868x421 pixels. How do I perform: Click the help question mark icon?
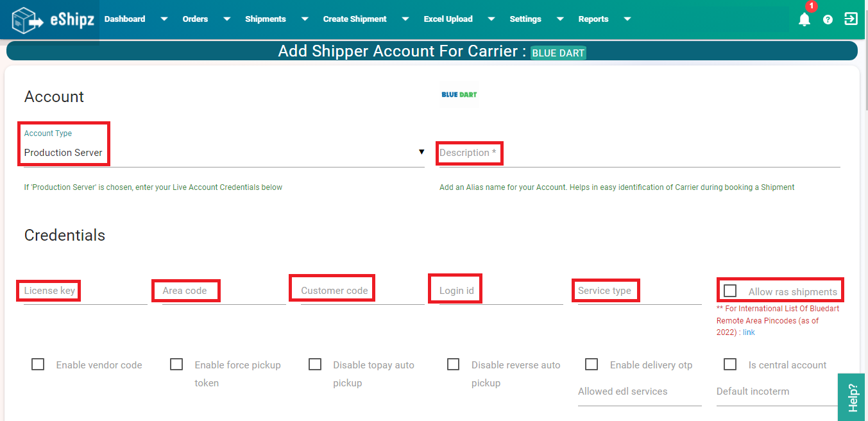click(828, 19)
